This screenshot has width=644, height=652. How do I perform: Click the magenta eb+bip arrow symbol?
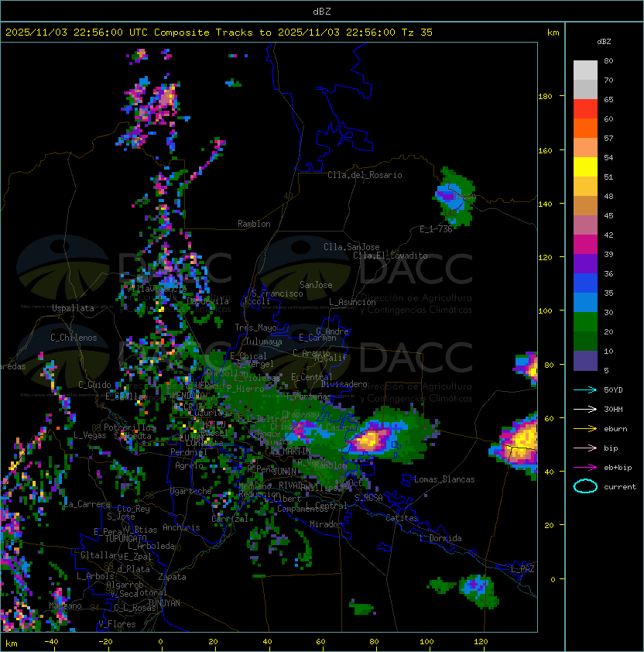pyautogui.click(x=585, y=468)
